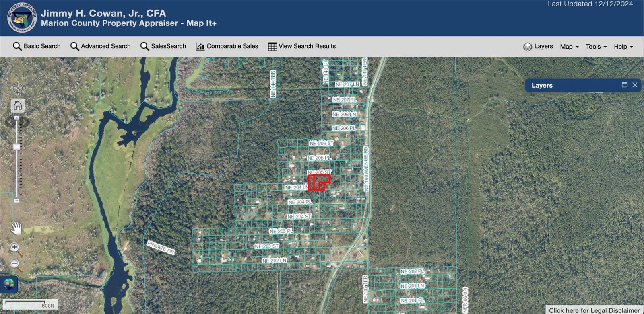
Task: Click the red highlighted parcel
Action: [x=319, y=182]
